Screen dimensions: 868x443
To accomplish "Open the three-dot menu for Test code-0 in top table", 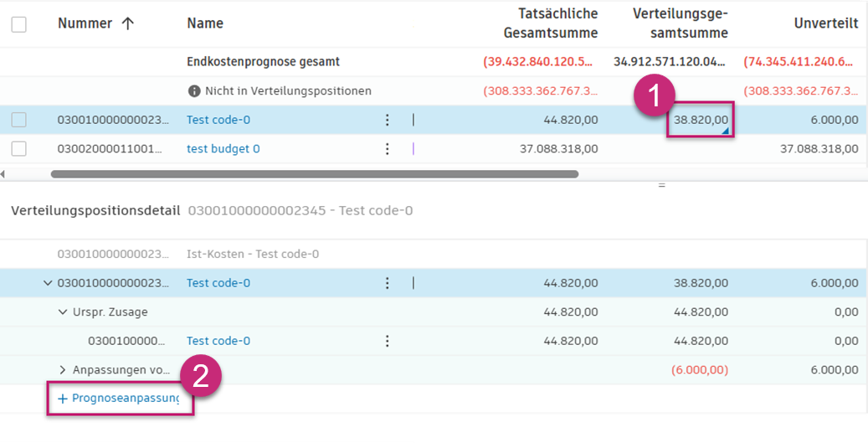I will [x=387, y=120].
